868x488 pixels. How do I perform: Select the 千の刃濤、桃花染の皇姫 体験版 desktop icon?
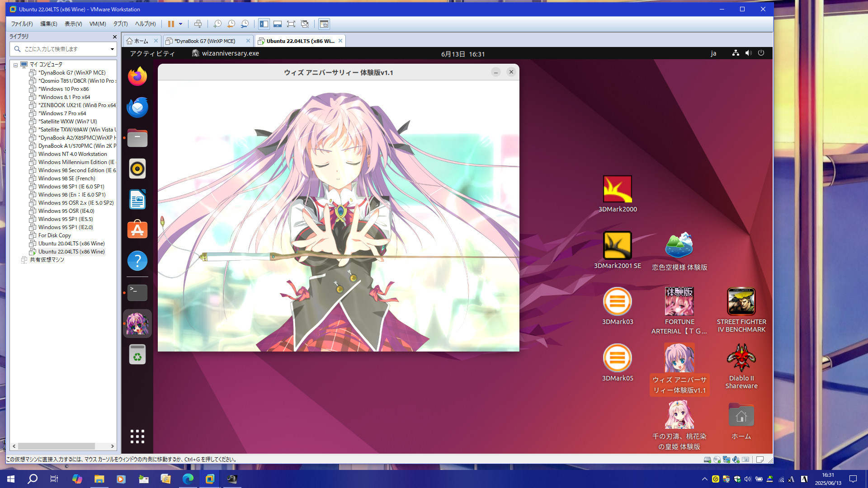pos(679,426)
